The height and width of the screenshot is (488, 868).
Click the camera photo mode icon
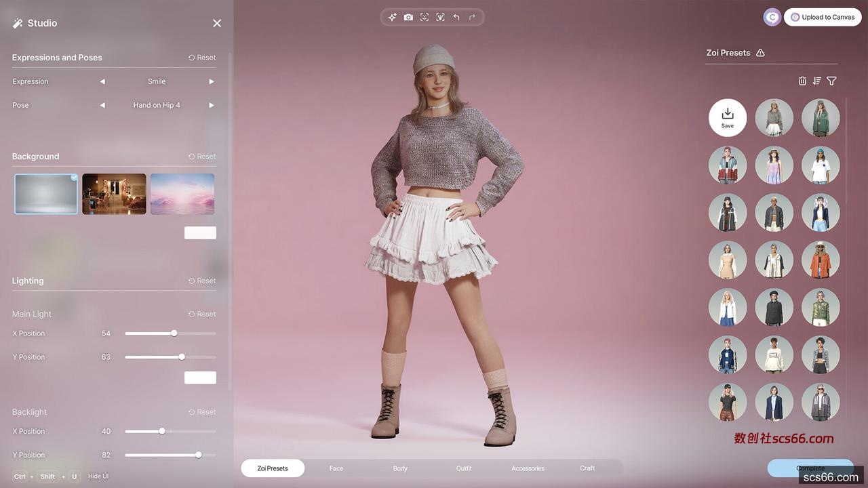pyautogui.click(x=408, y=17)
